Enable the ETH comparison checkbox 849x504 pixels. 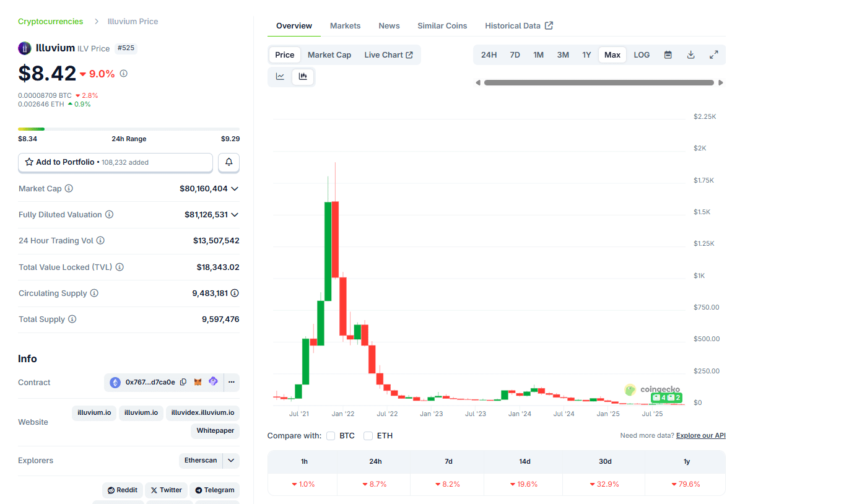pos(368,435)
